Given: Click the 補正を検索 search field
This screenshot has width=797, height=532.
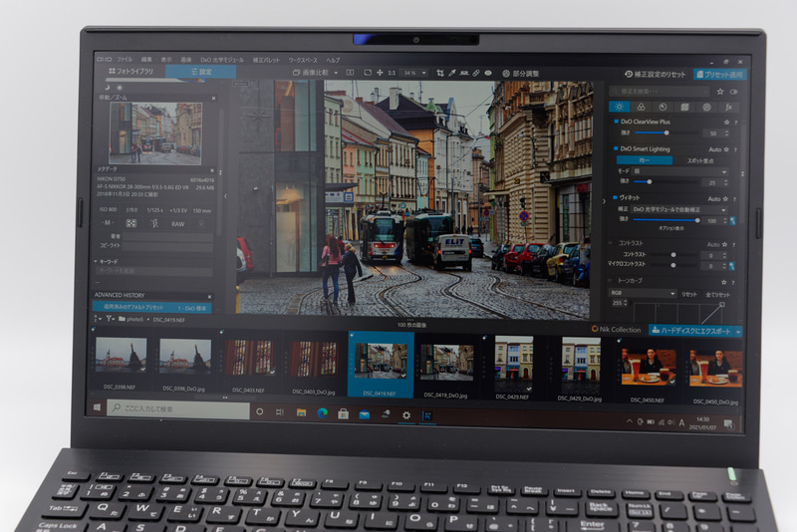Looking at the screenshot, I should (x=660, y=92).
